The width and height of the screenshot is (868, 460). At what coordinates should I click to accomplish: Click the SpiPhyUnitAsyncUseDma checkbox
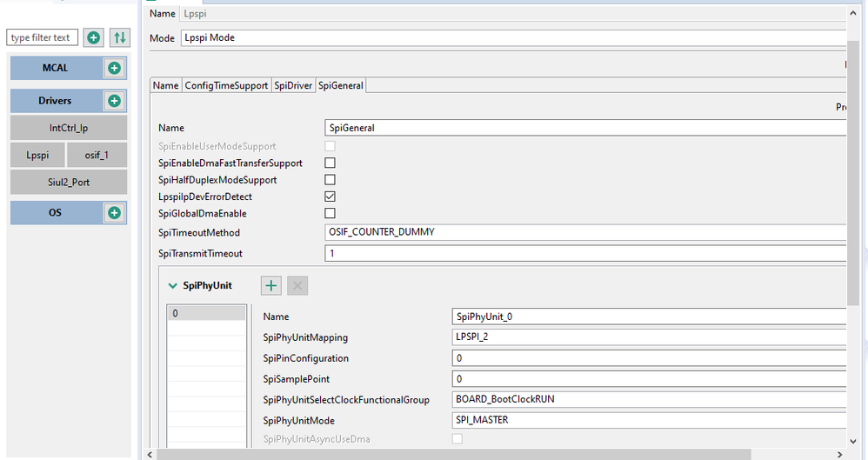(x=457, y=439)
